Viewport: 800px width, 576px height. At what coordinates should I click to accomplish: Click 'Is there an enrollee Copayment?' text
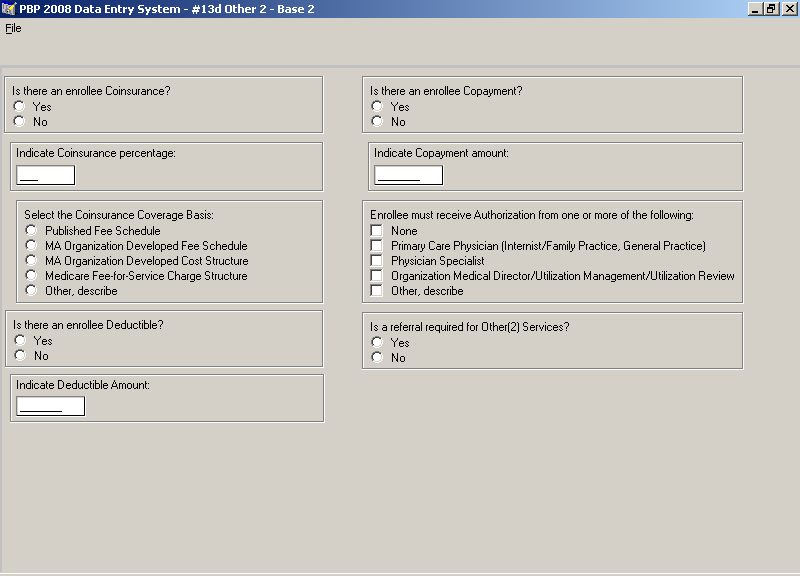[x=446, y=91]
